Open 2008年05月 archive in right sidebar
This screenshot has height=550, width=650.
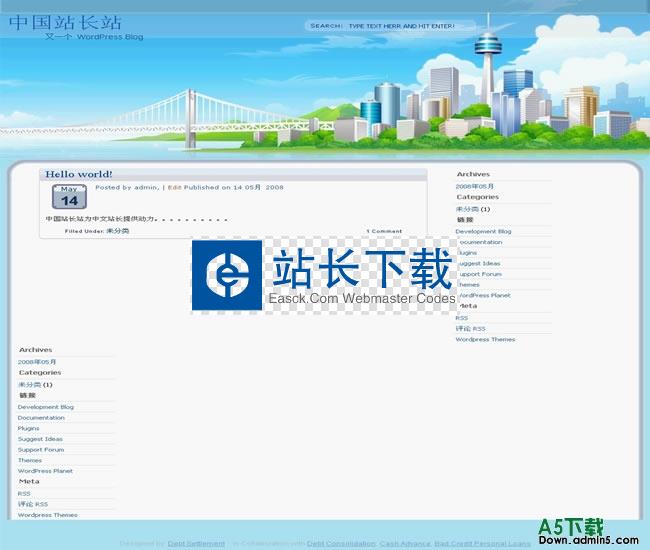pos(474,186)
